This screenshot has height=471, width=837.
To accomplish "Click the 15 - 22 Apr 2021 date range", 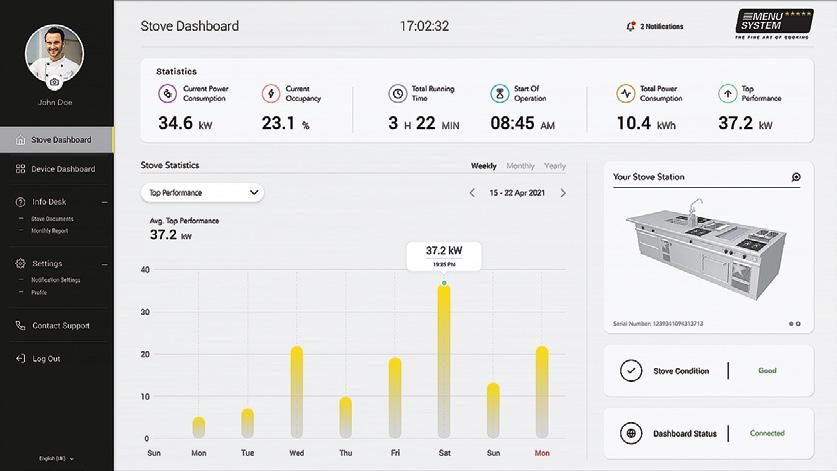I will coord(517,193).
